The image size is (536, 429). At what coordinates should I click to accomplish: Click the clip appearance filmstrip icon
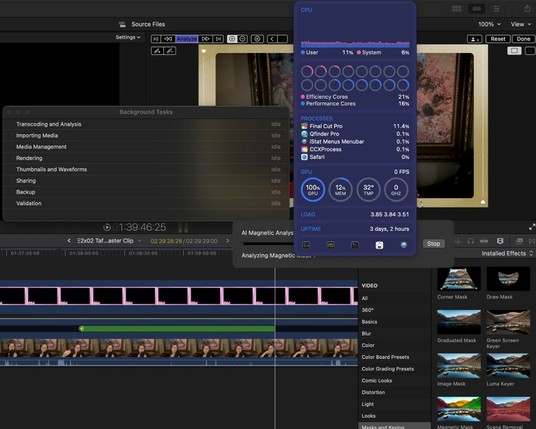500,241
